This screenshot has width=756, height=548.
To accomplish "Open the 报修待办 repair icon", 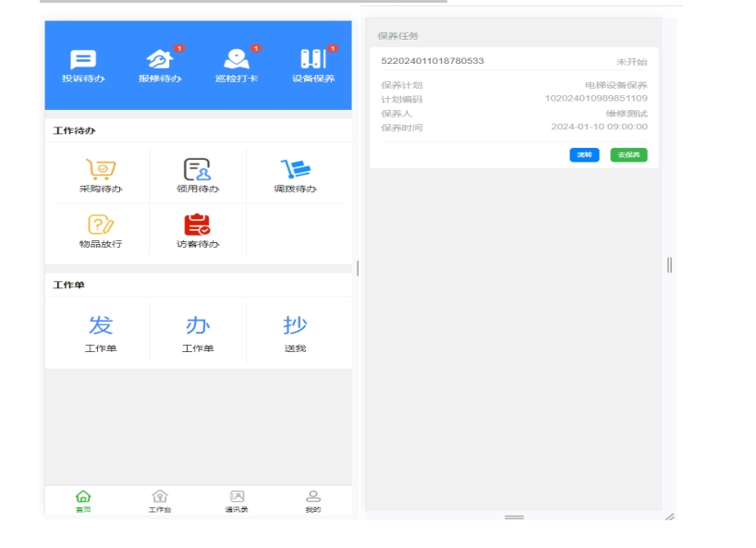I will (160, 60).
